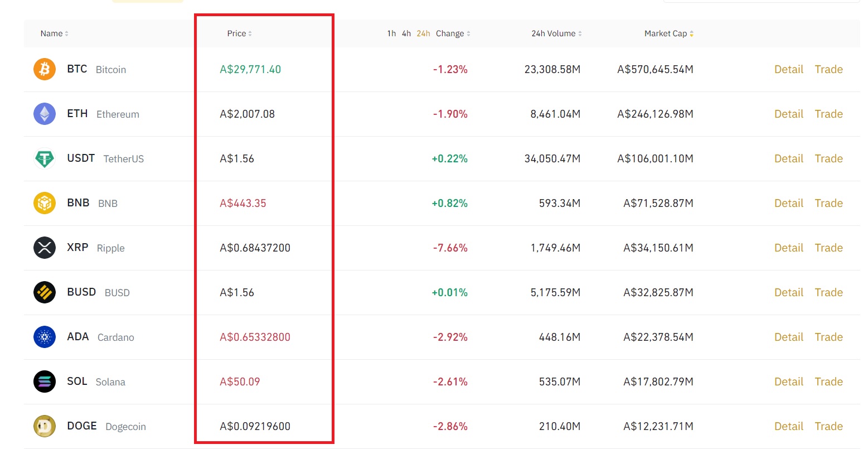868x449 pixels.
Task: Select the 24h change period
Action: (423, 33)
